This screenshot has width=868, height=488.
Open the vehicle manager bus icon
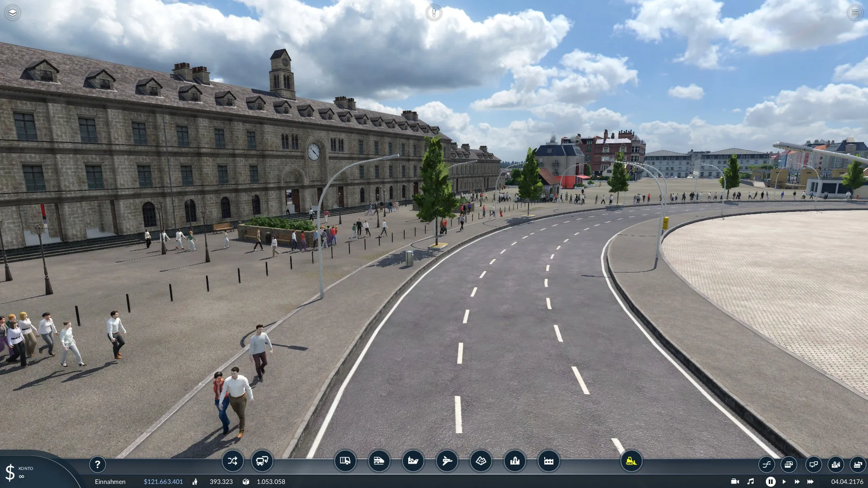click(x=262, y=461)
